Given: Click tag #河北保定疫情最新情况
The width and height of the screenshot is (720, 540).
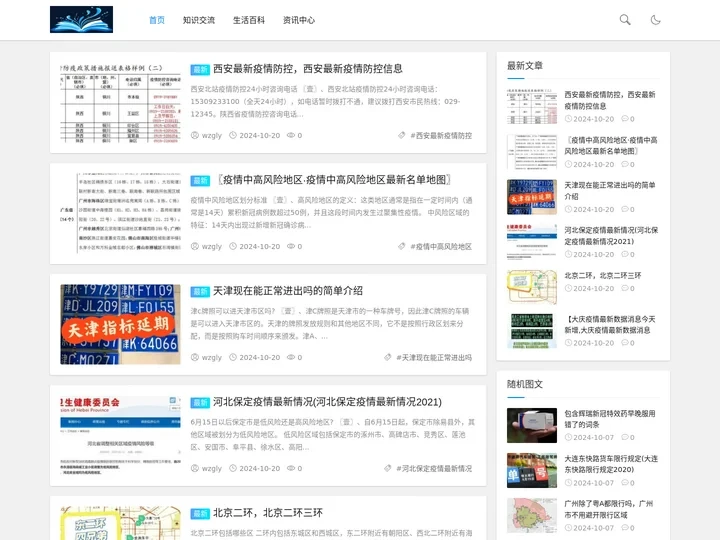Looking at the screenshot, I should 434,468.
